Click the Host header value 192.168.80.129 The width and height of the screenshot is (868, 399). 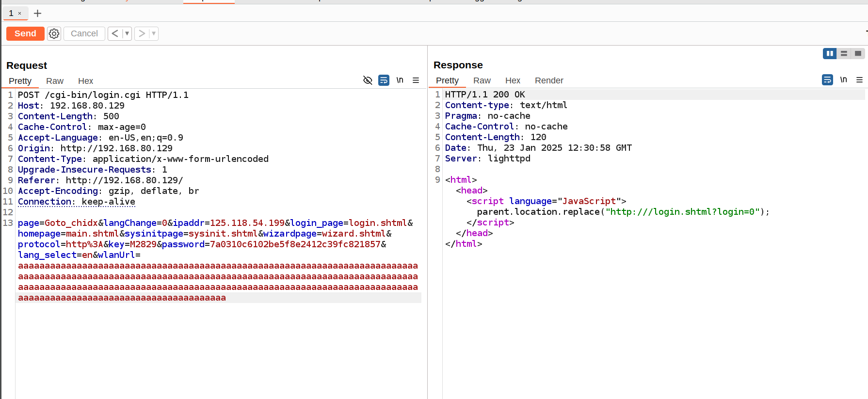pyautogui.click(x=87, y=106)
